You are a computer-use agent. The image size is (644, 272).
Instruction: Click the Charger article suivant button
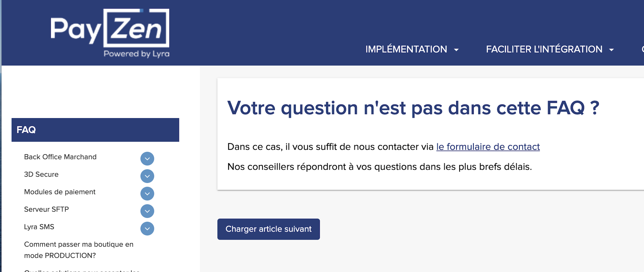pyautogui.click(x=269, y=229)
